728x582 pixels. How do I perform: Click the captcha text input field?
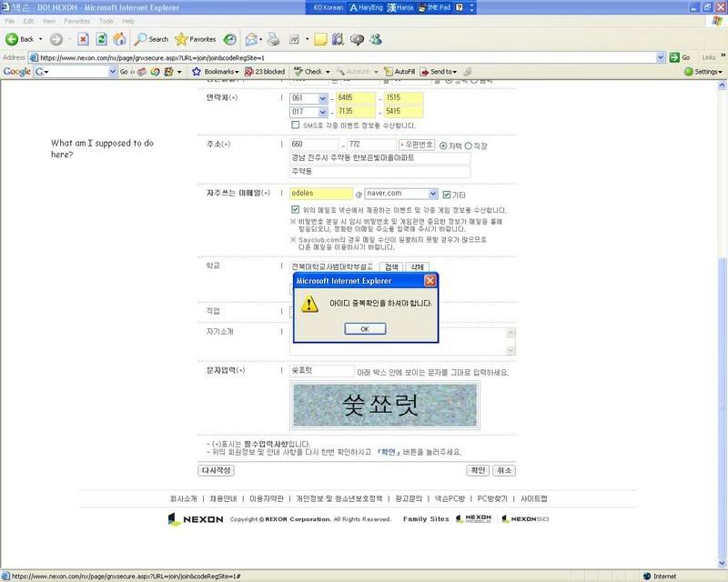coord(321,371)
